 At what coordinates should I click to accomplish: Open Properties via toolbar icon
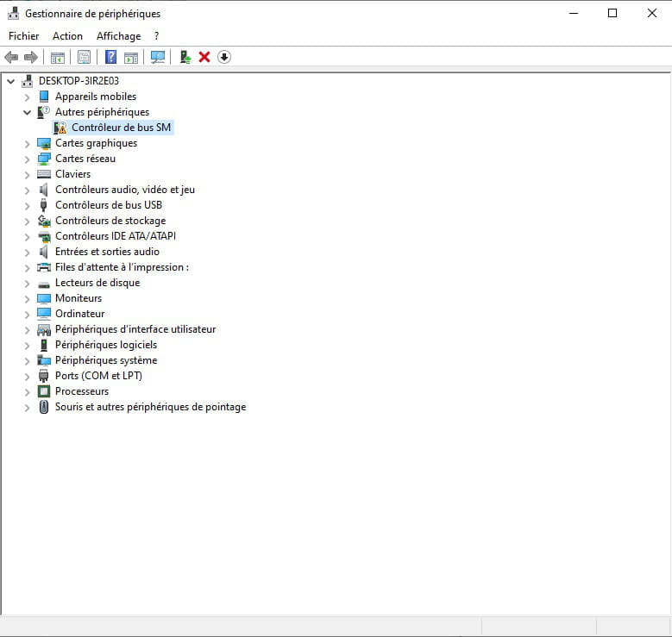84,57
